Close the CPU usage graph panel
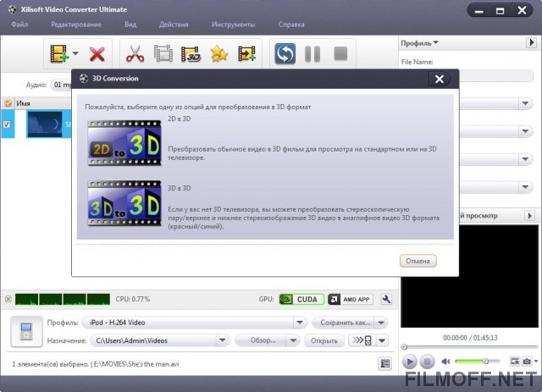Image resolution: width=542 pixels, height=392 pixels. click(x=8, y=299)
